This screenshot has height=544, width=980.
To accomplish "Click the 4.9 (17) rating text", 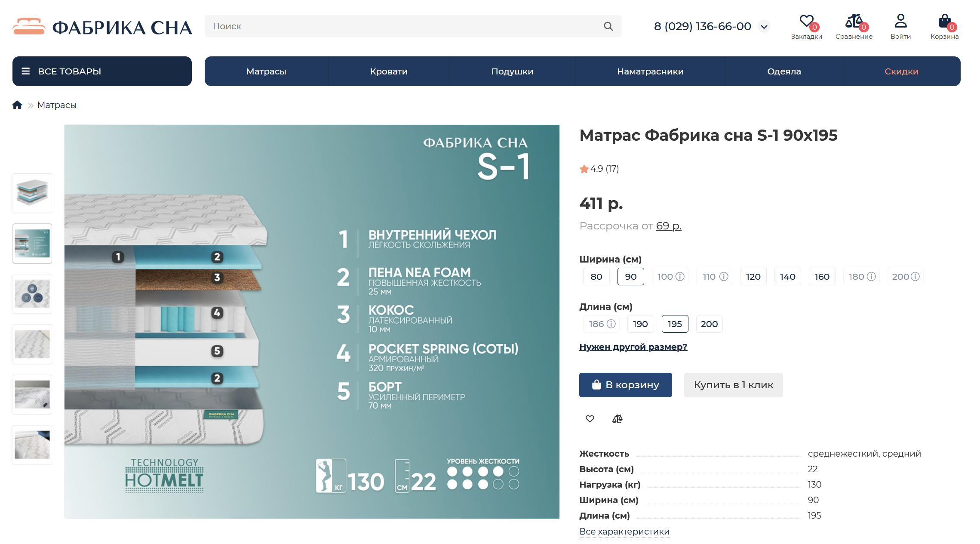I will point(605,169).
